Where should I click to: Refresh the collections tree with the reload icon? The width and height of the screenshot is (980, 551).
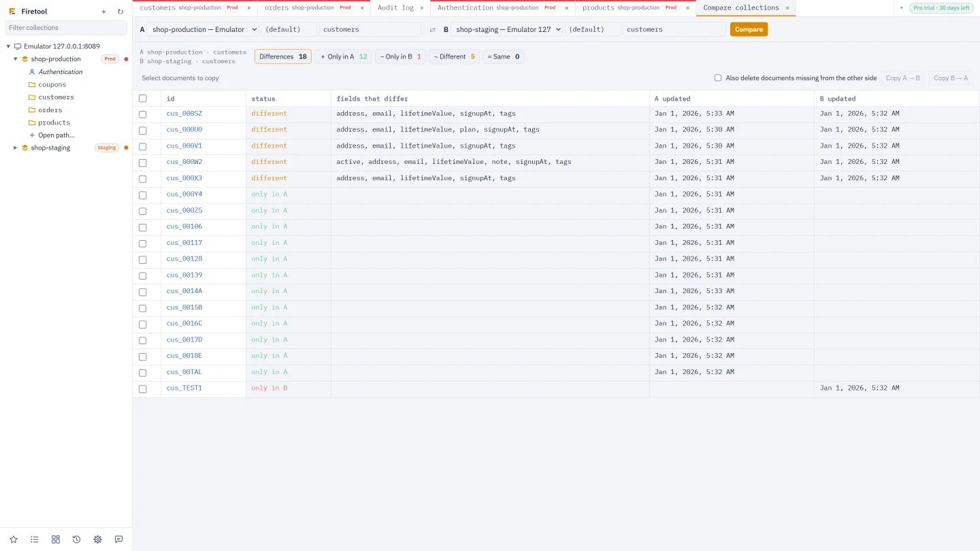[120, 12]
